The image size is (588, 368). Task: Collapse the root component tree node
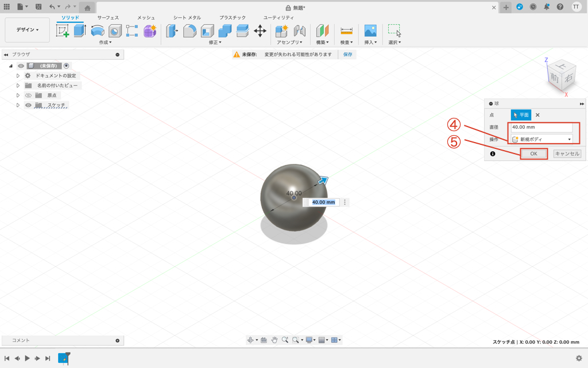point(11,66)
